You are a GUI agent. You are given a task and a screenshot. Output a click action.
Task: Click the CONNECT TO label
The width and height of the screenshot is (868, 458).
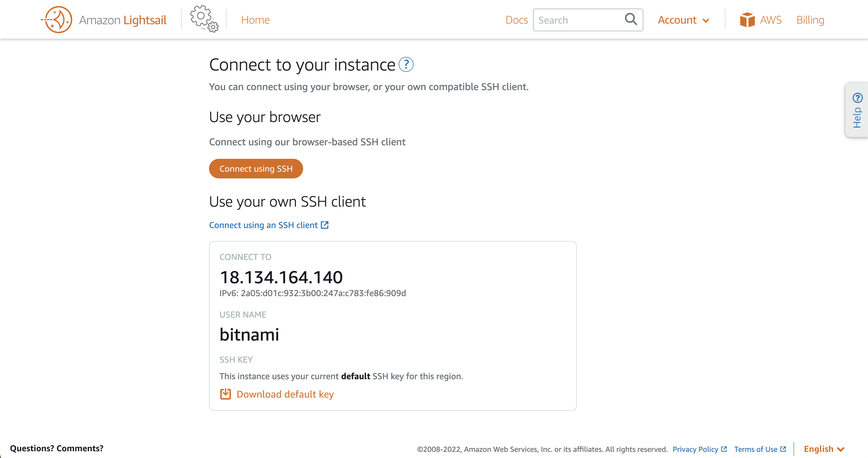245,257
